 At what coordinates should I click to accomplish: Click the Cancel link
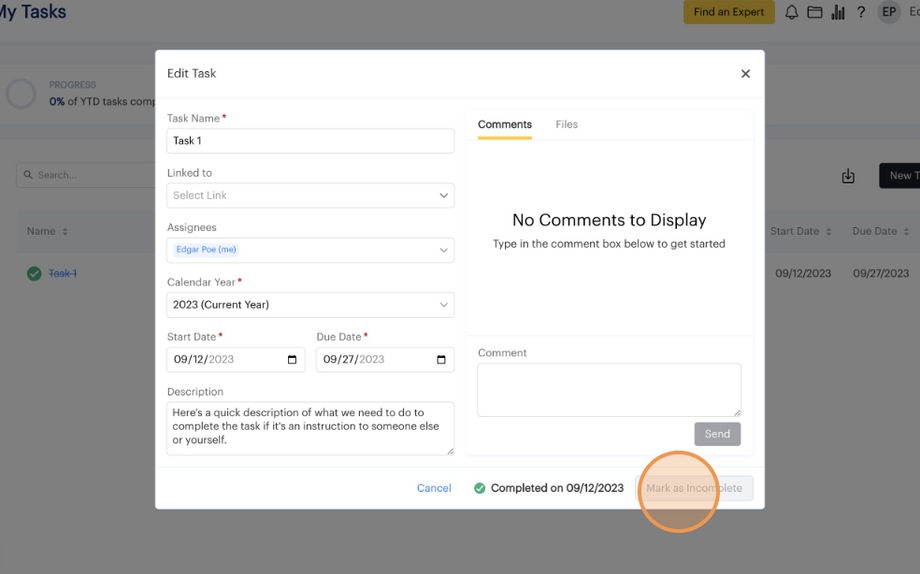pyautogui.click(x=434, y=488)
